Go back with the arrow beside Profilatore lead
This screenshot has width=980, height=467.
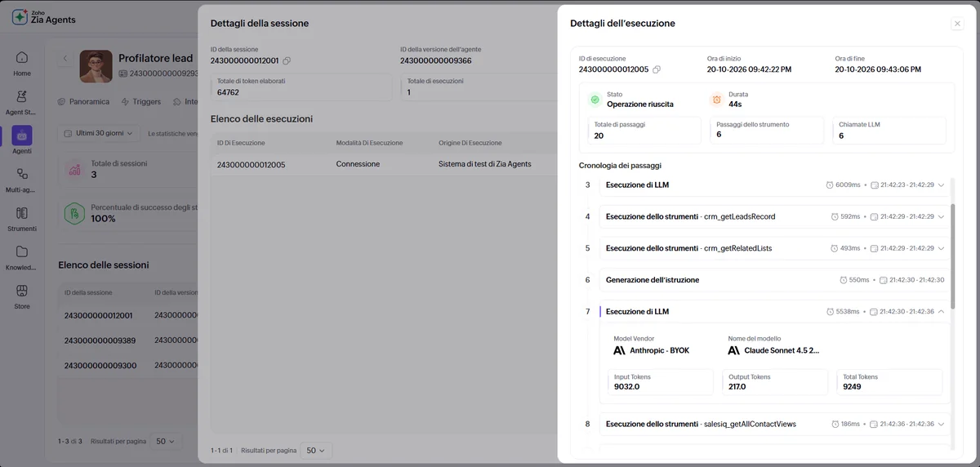(65, 59)
